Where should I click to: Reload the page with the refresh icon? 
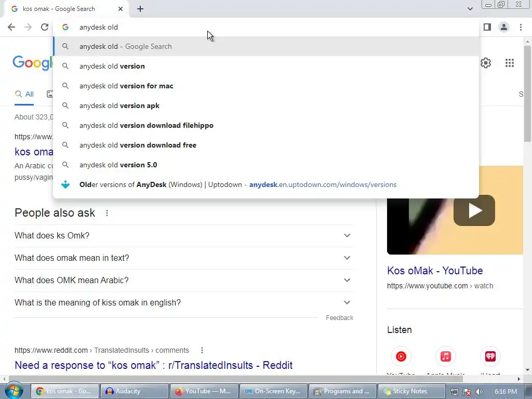point(45,27)
